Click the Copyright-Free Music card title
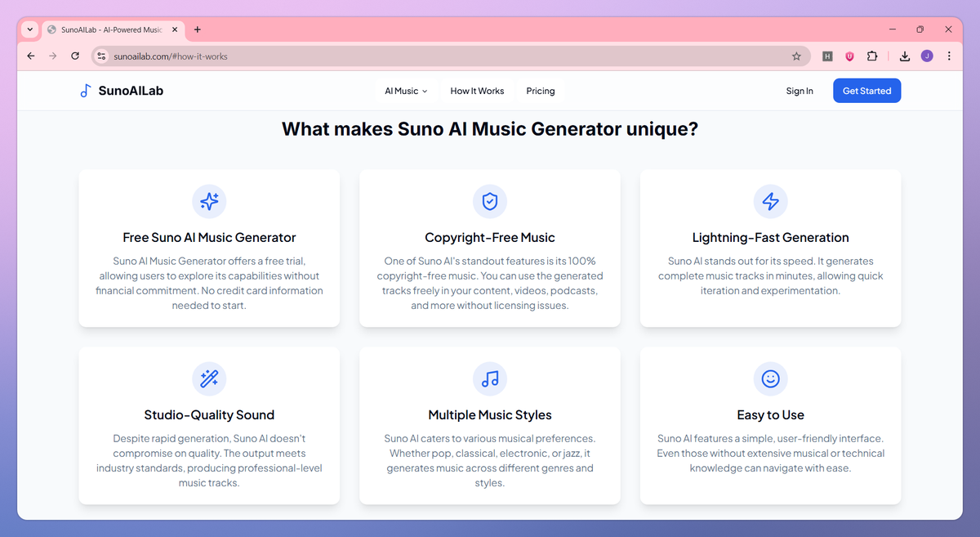Viewport: 980px width, 537px height. (490, 238)
